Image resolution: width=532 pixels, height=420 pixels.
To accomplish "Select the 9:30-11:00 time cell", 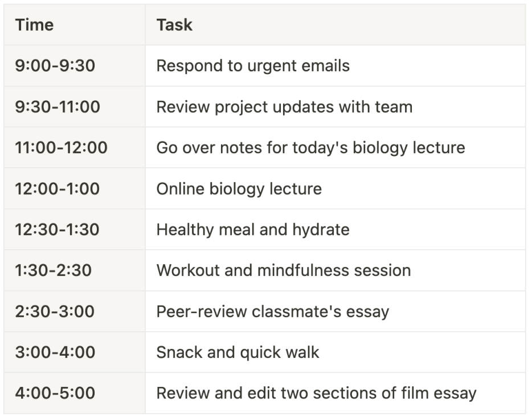I will coord(58,106).
